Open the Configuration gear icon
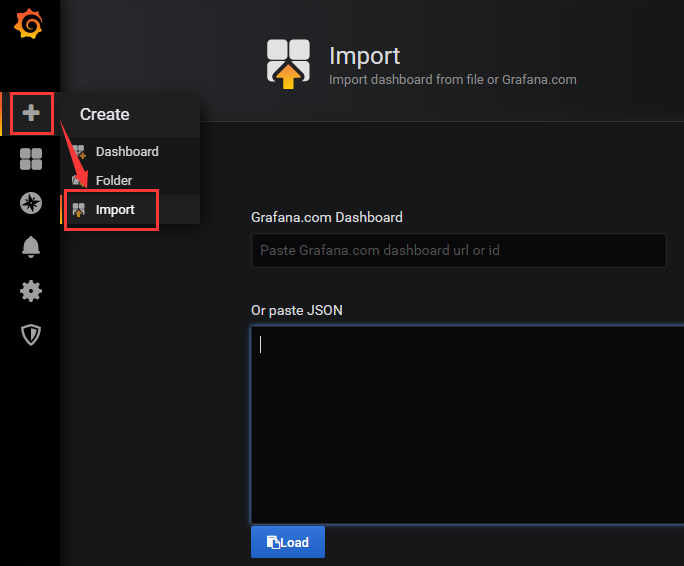Screen dimensions: 684x566 tap(31, 291)
